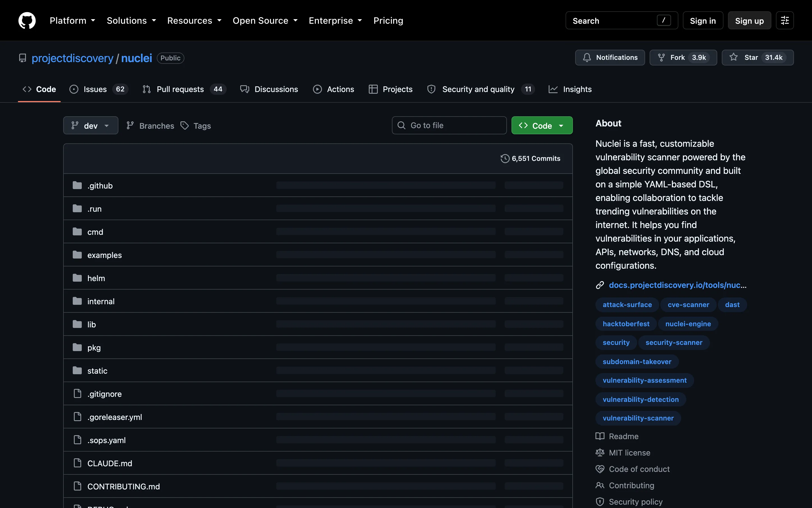Screen dimensions: 812x508
Task: Open the hacktoberfest topic
Action: click(x=626, y=324)
